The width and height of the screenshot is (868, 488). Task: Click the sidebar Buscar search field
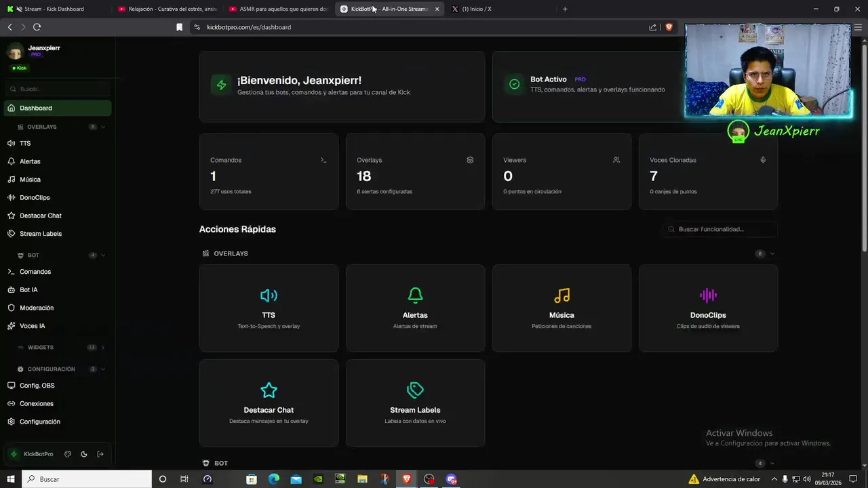58,89
